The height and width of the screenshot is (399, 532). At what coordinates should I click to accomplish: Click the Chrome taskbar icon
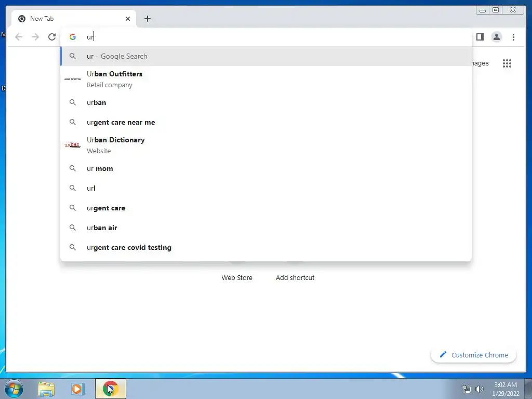pyautogui.click(x=111, y=389)
